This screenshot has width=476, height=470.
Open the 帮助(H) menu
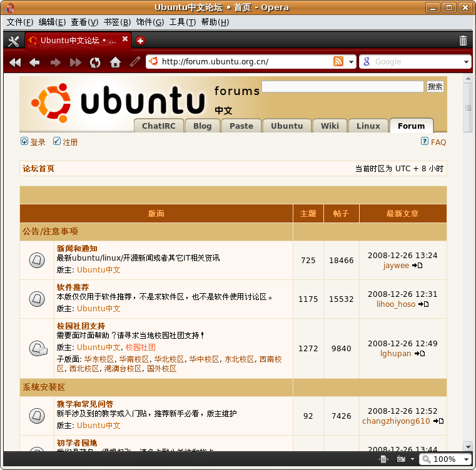215,22
